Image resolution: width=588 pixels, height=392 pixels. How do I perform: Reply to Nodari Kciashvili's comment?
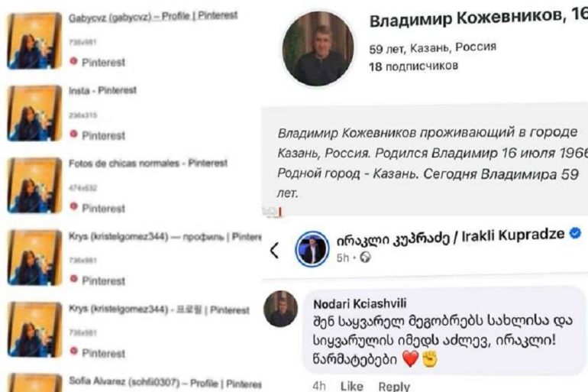coord(394,387)
